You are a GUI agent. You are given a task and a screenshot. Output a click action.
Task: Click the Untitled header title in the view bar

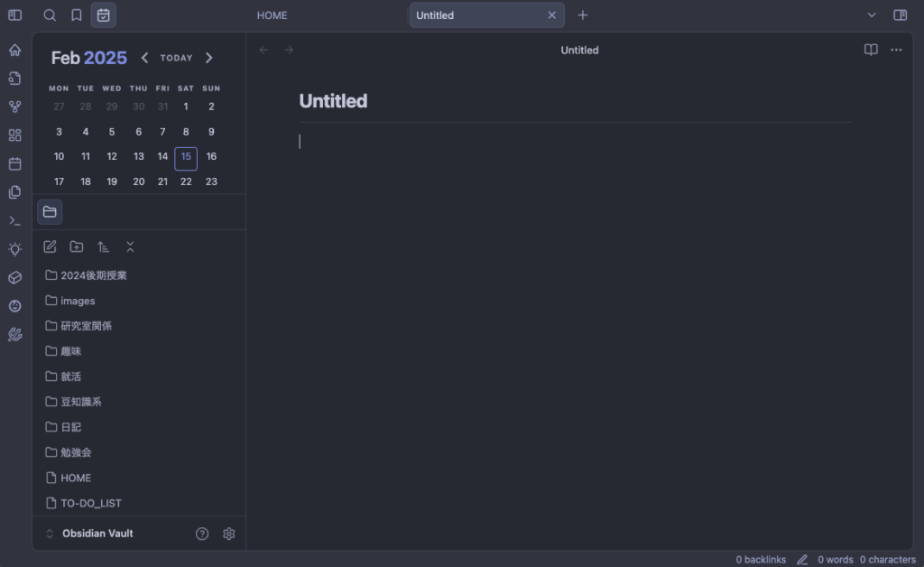point(579,50)
